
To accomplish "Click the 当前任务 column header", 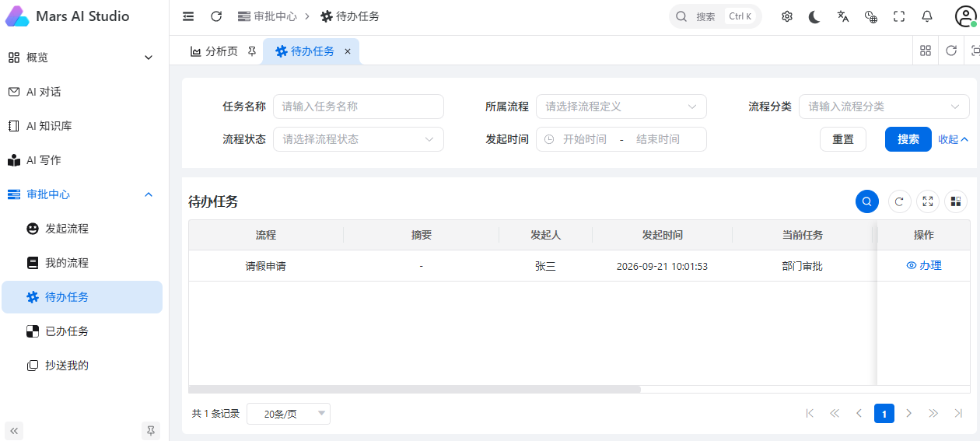I will click(x=802, y=235).
